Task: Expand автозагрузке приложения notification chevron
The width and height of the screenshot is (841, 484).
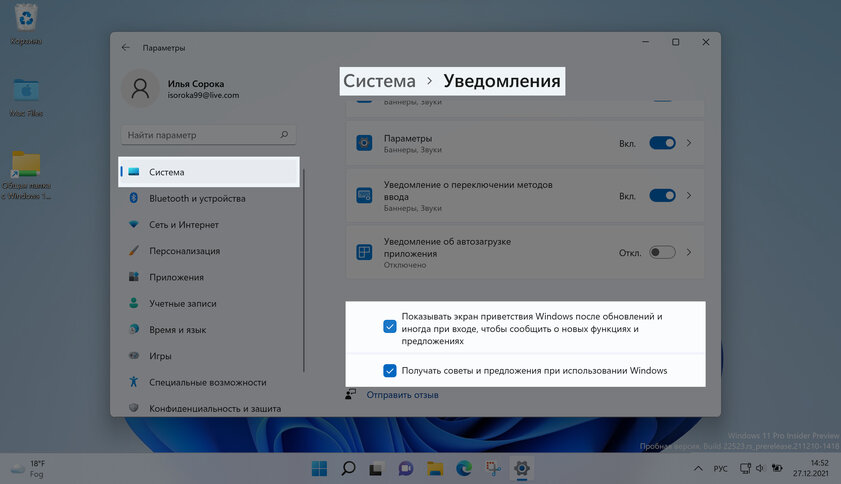Action: click(689, 252)
